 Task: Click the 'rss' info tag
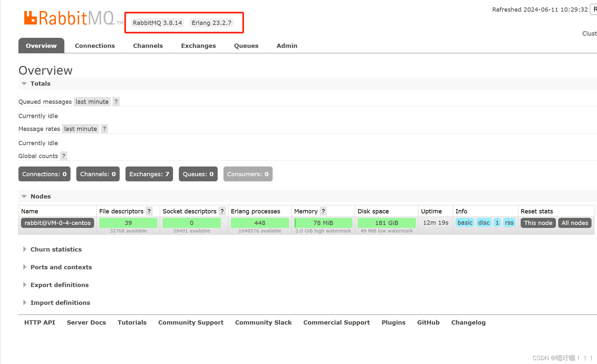point(509,222)
